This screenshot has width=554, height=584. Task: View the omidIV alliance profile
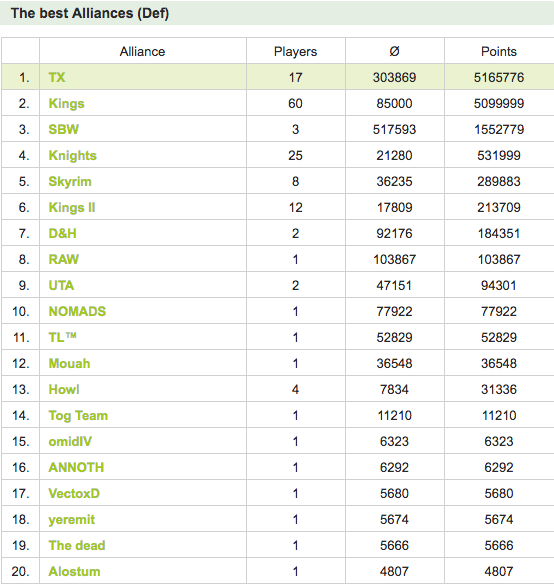(70, 441)
